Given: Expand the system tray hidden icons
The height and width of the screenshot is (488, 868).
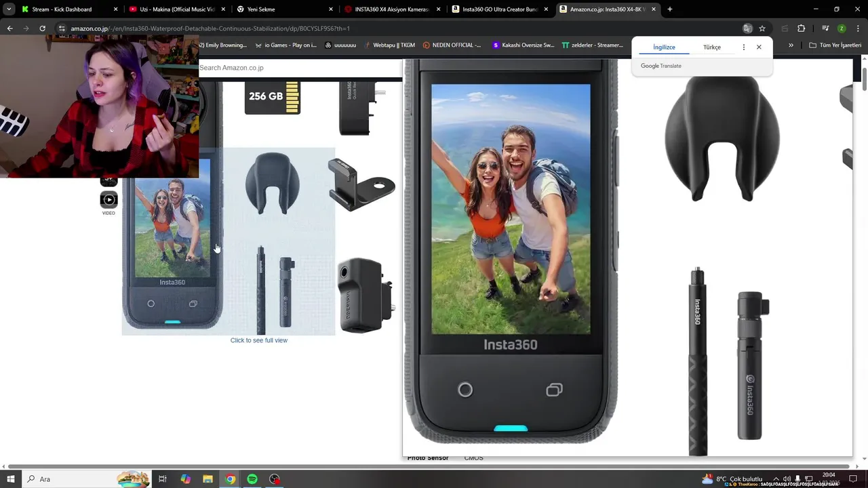Looking at the screenshot, I should [776, 479].
